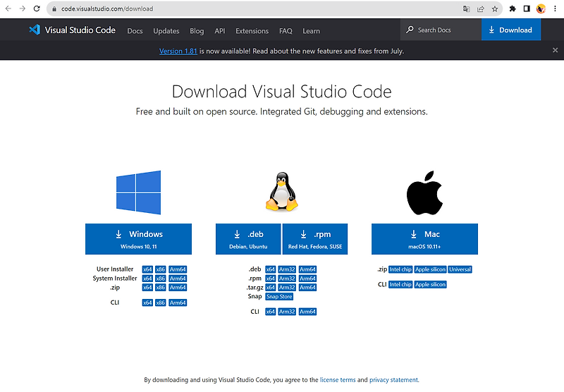Pick Linux CLI x64 badge
Screen dimensions: 564x392
[x=271, y=312]
